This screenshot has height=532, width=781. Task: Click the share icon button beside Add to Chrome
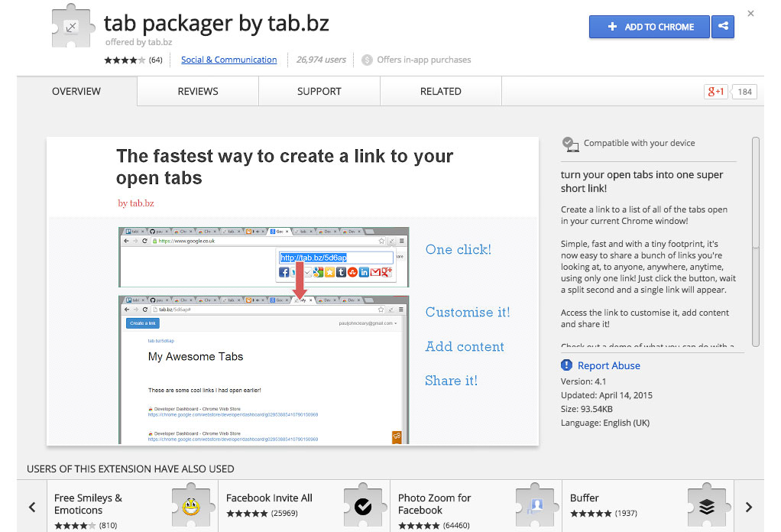pos(723,27)
